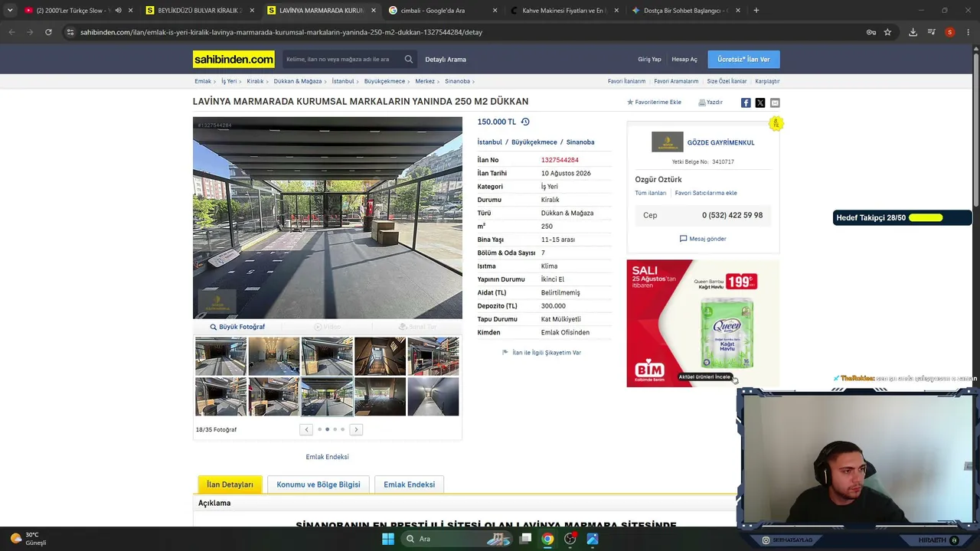980x551 pixels.
Task: Click Giriş Yap to log in
Action: point(649,60)
